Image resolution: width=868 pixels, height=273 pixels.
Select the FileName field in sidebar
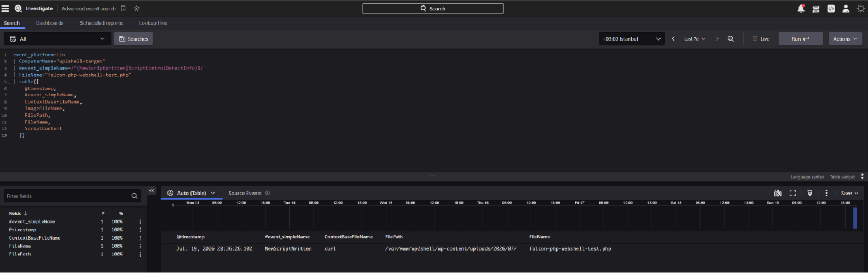click(x=20, y=246)
